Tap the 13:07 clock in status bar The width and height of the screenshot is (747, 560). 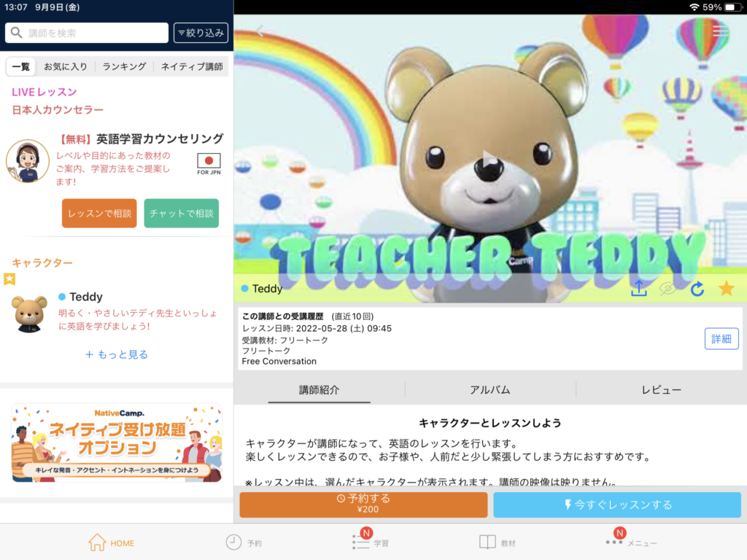click(x=16, y=7)
